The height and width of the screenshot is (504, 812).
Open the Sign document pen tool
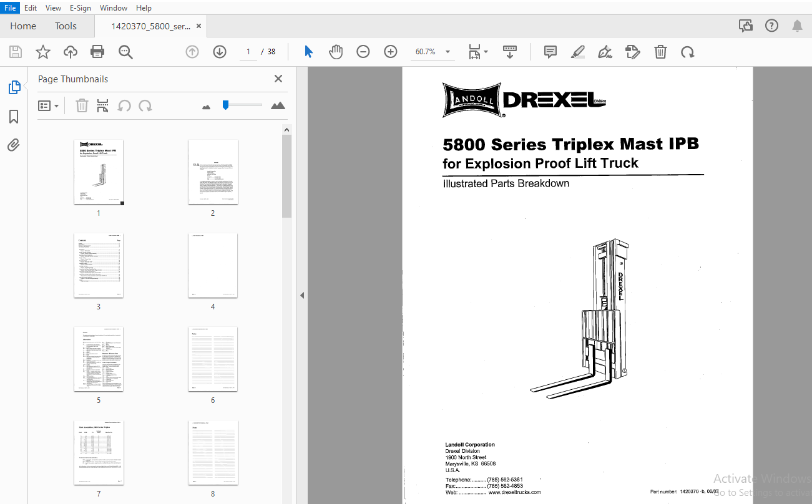click(605, 52)
